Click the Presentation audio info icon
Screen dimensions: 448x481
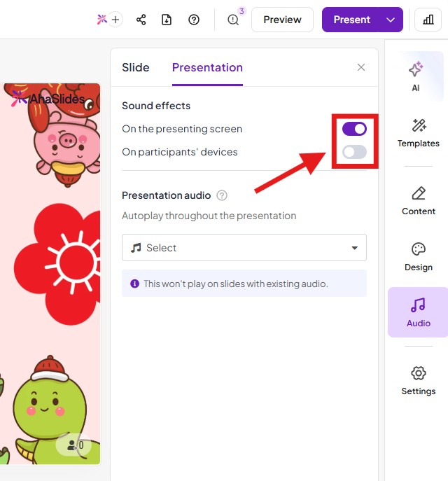pos(222,195)
